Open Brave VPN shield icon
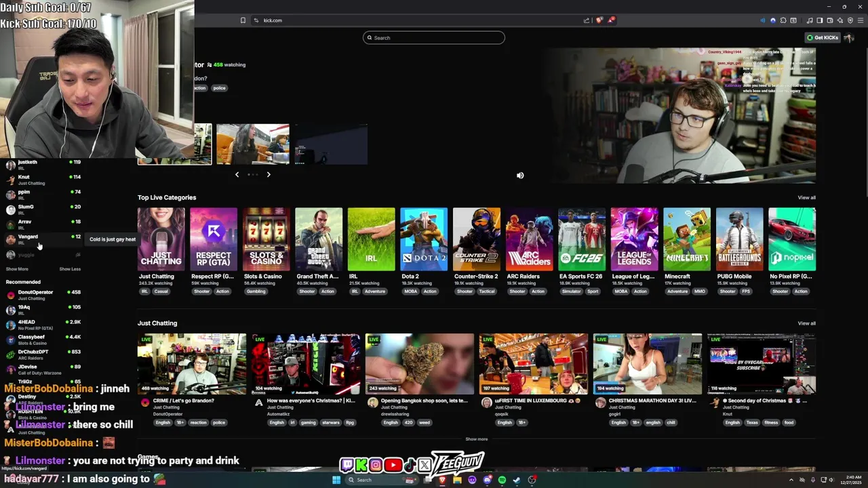868x488 pixels. (850, 20)
